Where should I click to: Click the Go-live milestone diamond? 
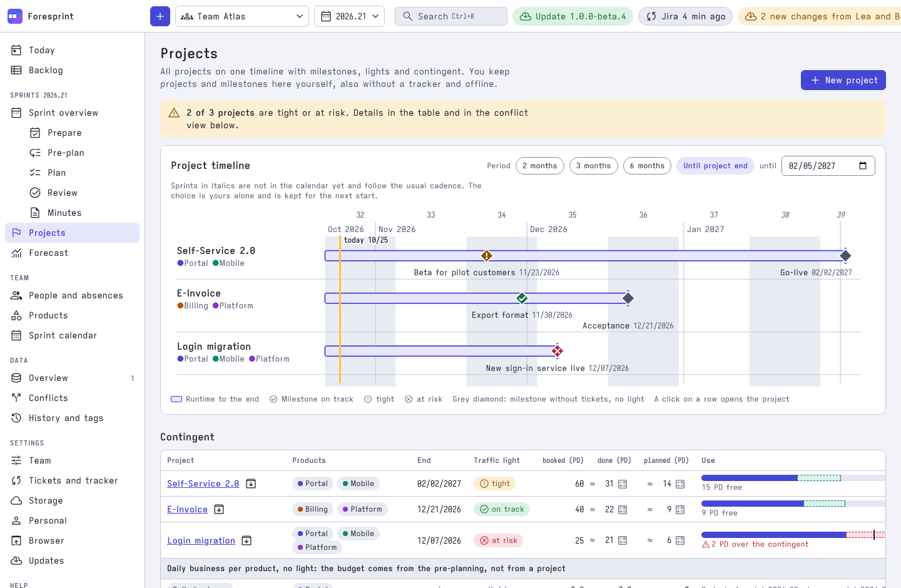pos(845,255)
